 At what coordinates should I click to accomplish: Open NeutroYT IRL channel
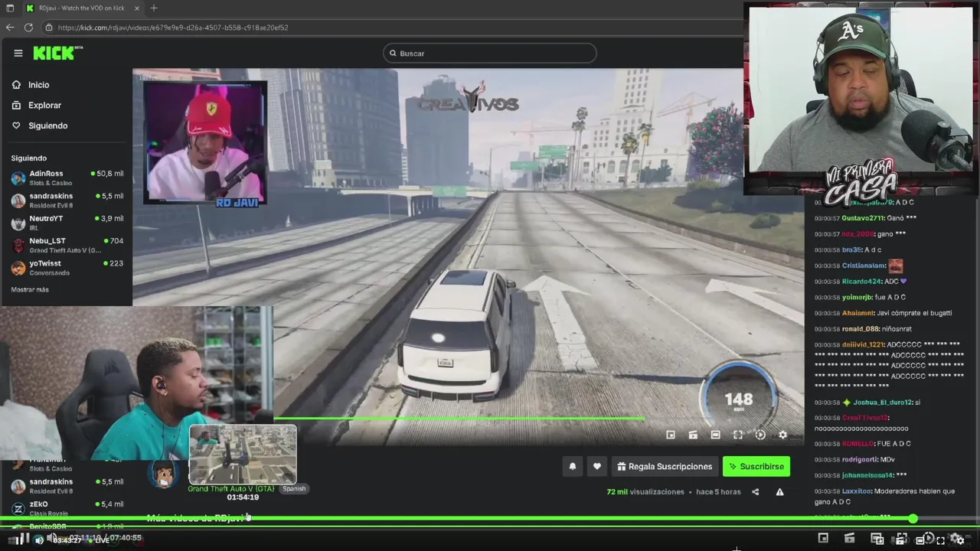67,223
